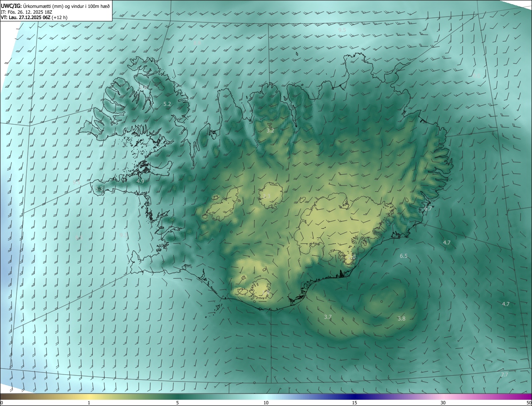Click the 5 tick label on the colour scale
532x406 pixels.
point(177,403)
